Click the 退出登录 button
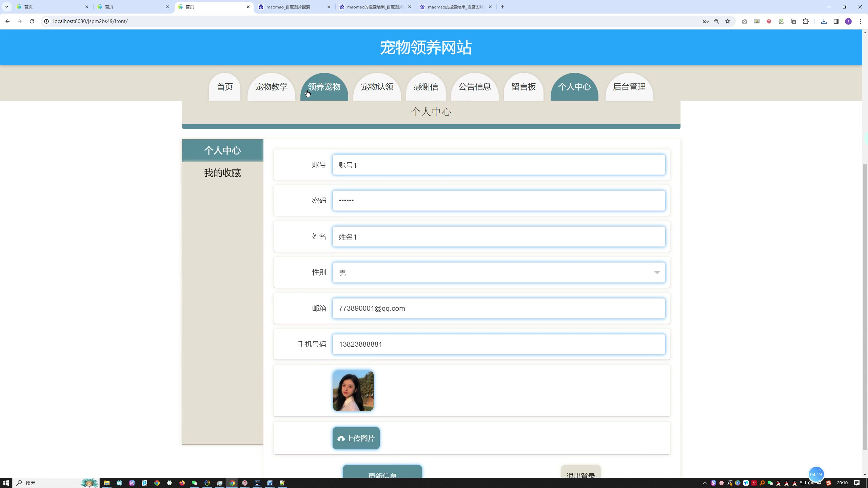 pos(581,474)
